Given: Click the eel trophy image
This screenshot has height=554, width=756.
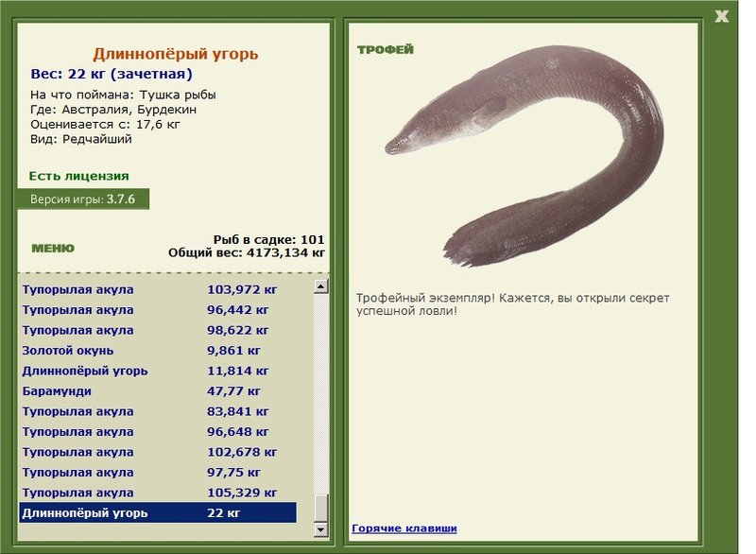Looking at the screenshot, I should click(x=524, y=155).
